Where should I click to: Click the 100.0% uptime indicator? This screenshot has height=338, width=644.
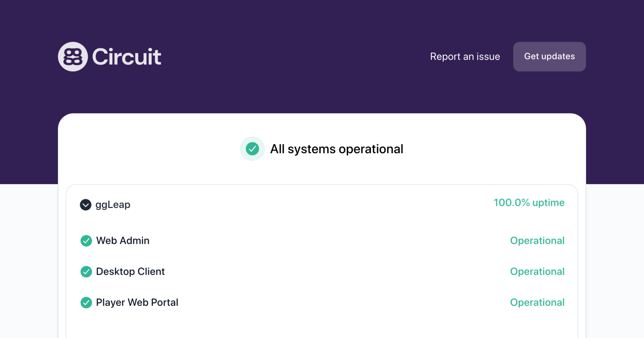point(529,203)
